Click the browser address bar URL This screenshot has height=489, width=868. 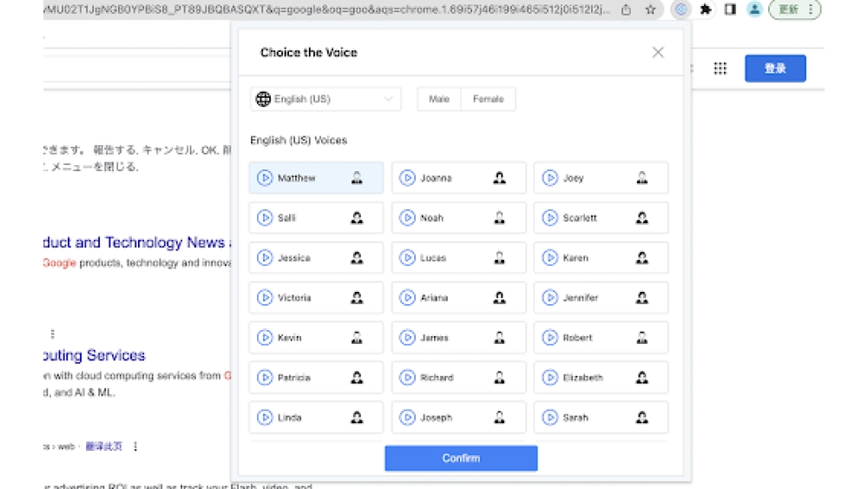(x=326, y=10)
